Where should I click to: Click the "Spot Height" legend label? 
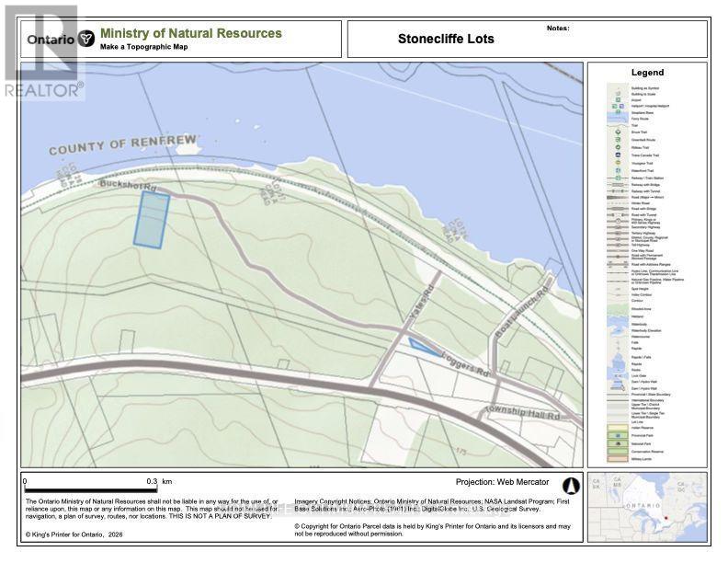(641, 289)
